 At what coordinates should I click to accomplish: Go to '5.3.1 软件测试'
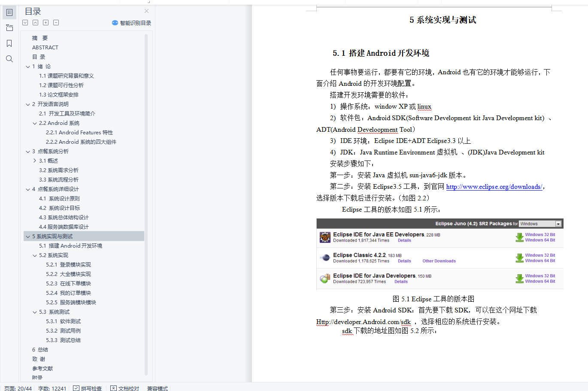(64, 321)
